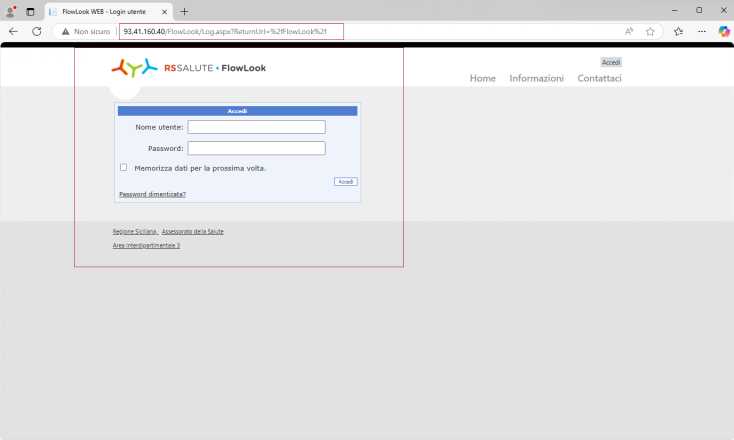Open browser profile icon
734x440 pixels.
pos(11,11)
